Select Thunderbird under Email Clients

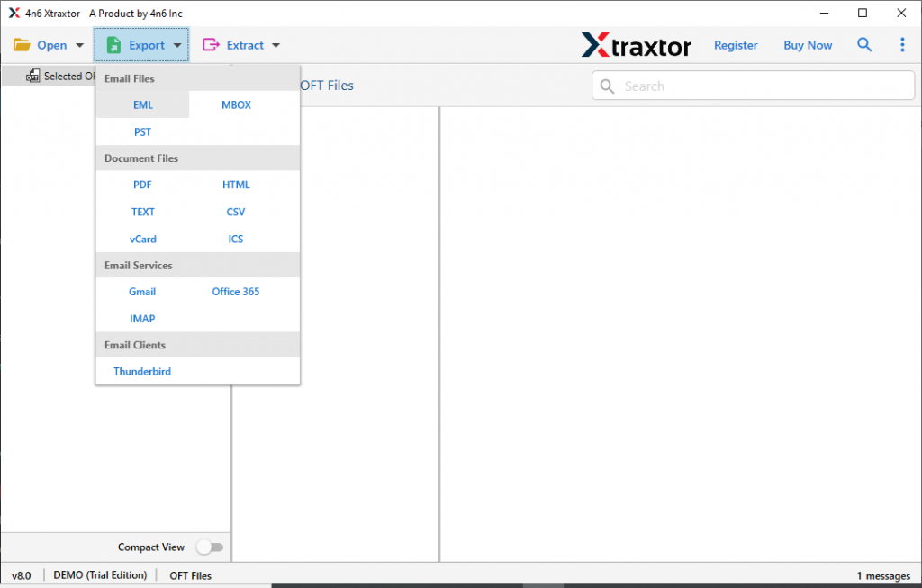point(142,371)
